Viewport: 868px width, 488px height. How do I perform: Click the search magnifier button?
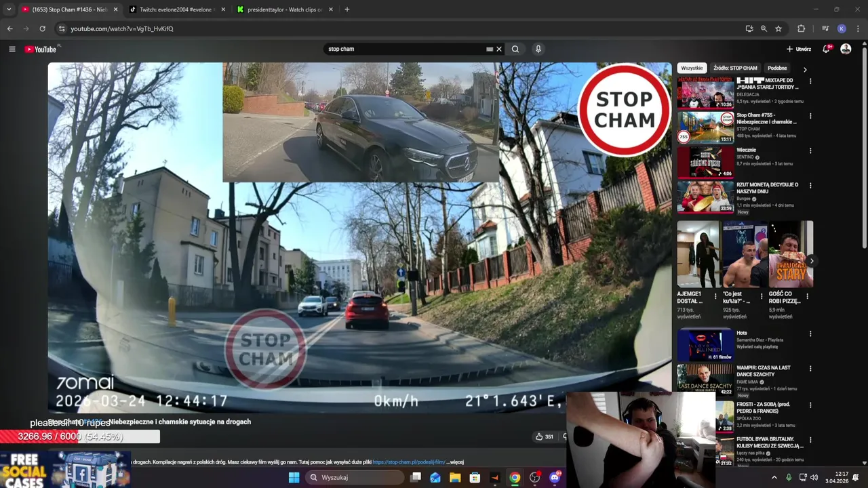515,49
